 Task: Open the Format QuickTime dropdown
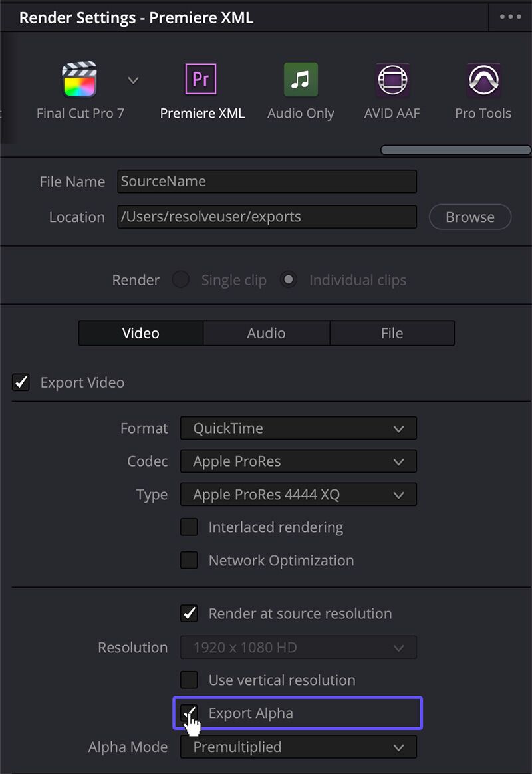coord(299,428)
